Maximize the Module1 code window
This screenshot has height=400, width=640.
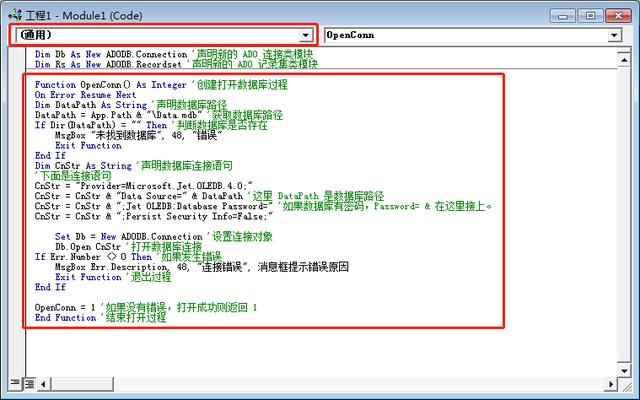(590, 16)
